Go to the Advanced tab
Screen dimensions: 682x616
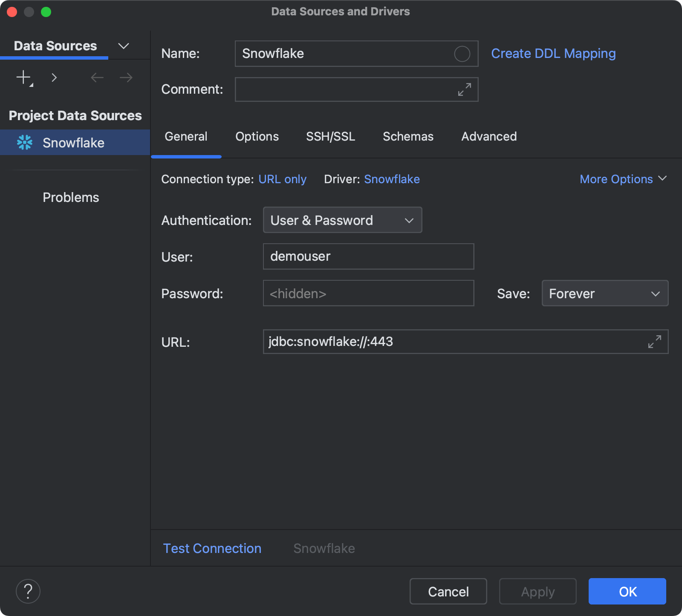(488, 136)
